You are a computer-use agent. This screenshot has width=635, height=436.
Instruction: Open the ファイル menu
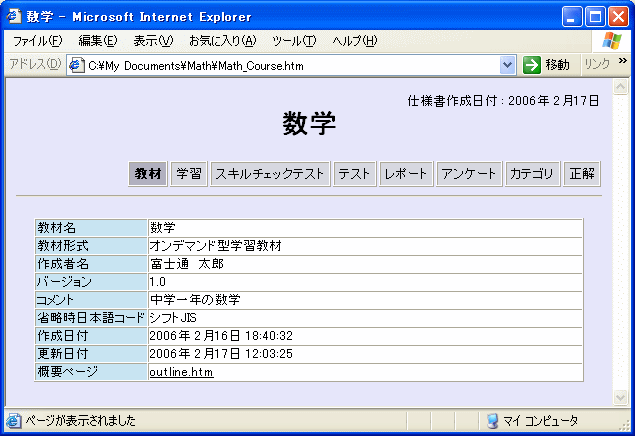pyautogui.click(x=37, y=41)
